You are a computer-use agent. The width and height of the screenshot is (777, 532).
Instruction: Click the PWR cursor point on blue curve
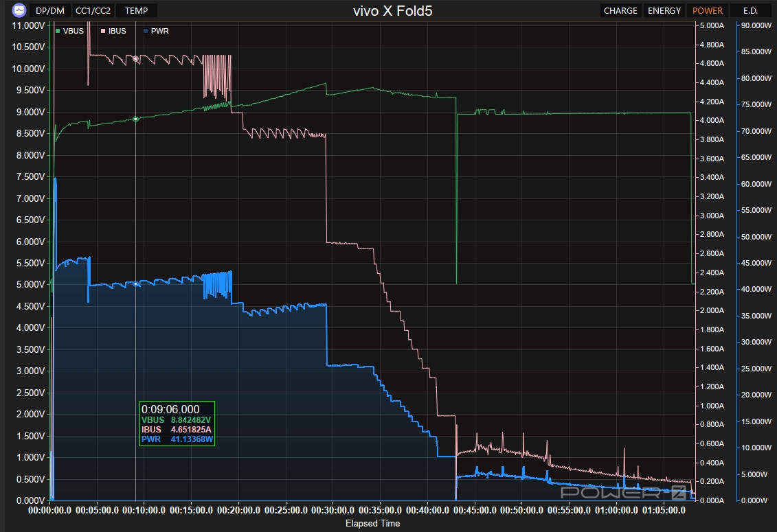pos(136,284)
